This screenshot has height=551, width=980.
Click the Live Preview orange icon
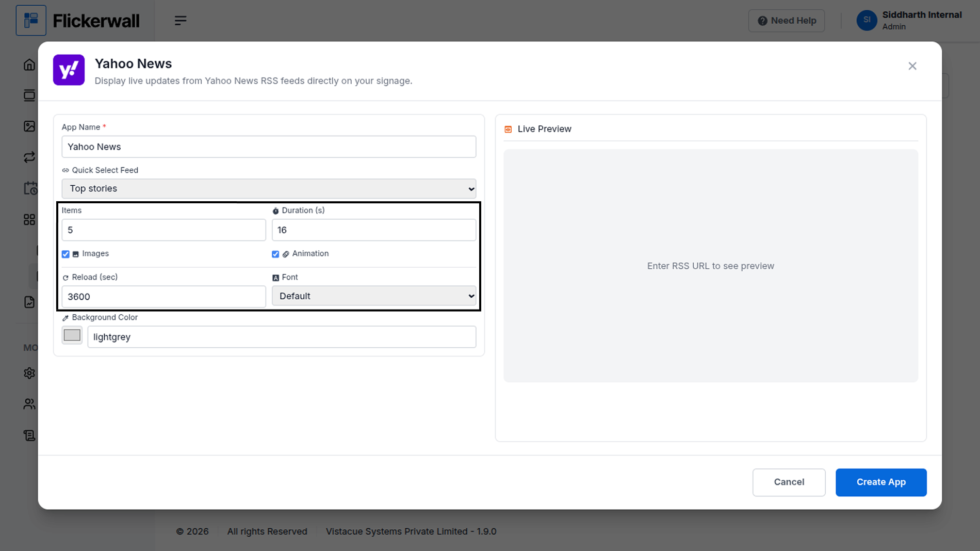(508, 129)
